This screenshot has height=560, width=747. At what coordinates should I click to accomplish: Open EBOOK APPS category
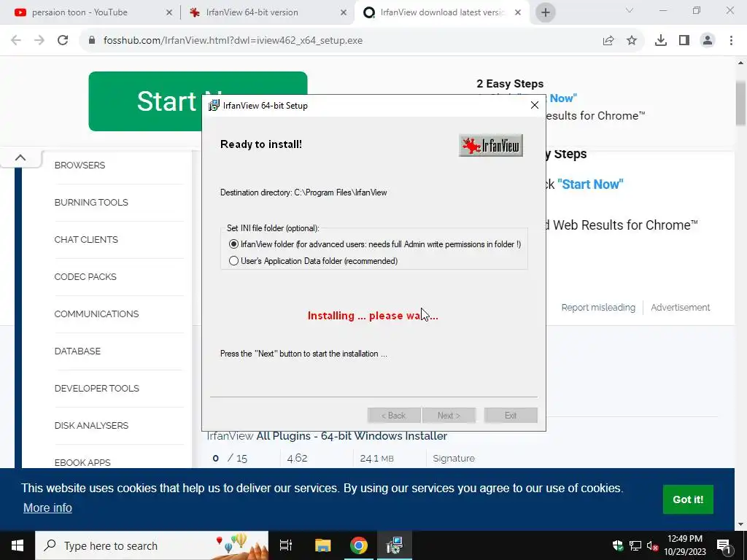point(82,462)
